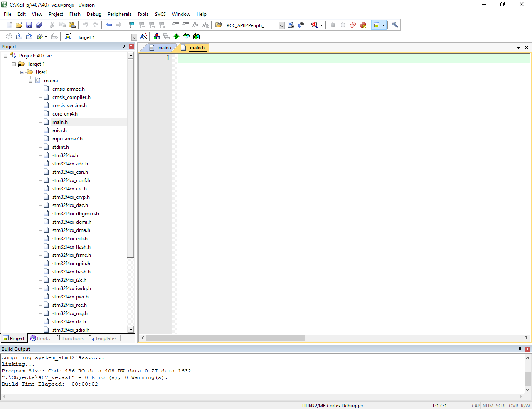Click the Find document-with-binoculars icon
This screenshot has width=532, height=409.
291,25
